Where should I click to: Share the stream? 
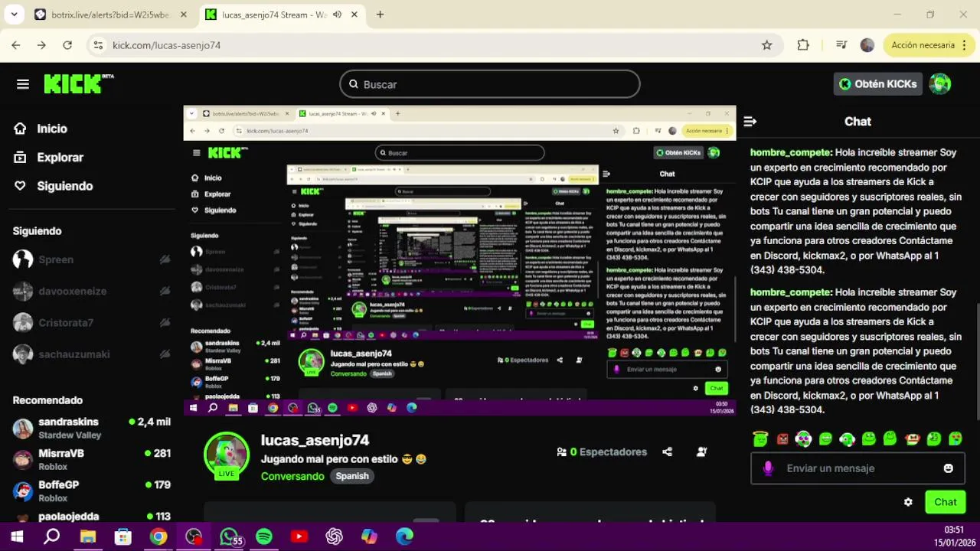pyautogui.click(x=667, y=452)
